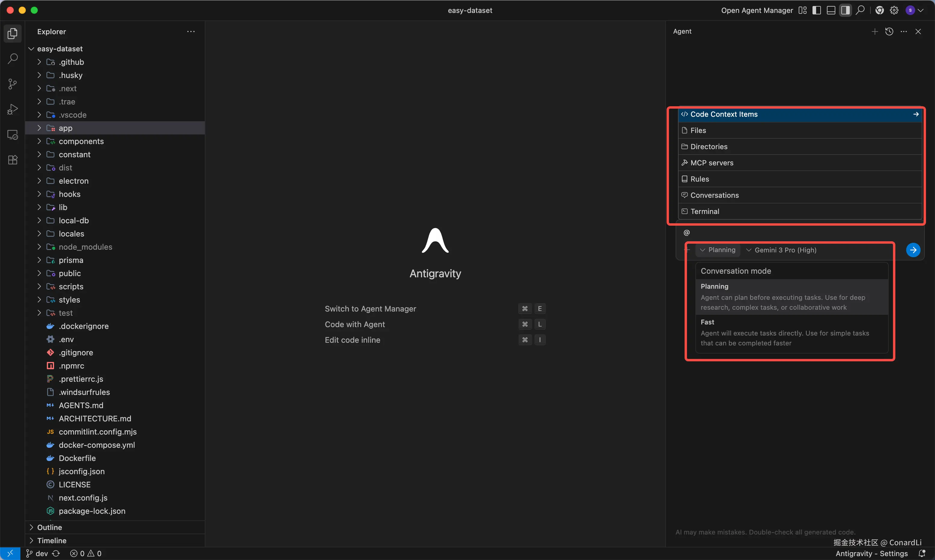935x560 pixels.
Task: Open the Run and Debug view
Action: tap(12, 110)
